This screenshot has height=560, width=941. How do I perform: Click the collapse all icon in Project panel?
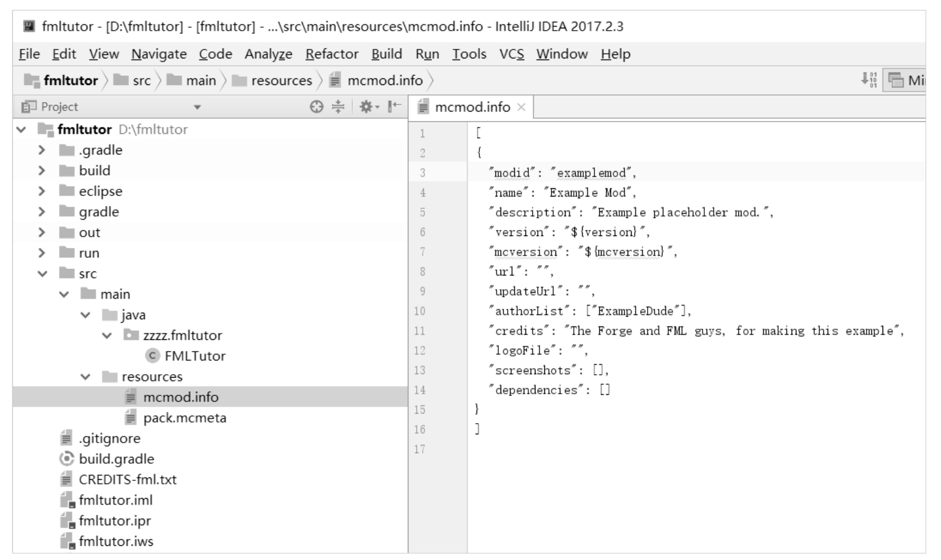coord(338,107)
